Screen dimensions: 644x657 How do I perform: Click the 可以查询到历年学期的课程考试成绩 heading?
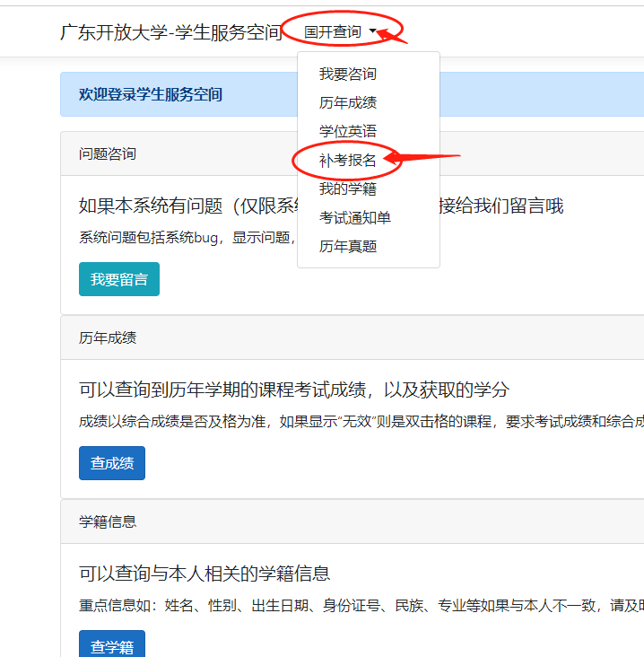pyautogui.click(x=294, y=390)
